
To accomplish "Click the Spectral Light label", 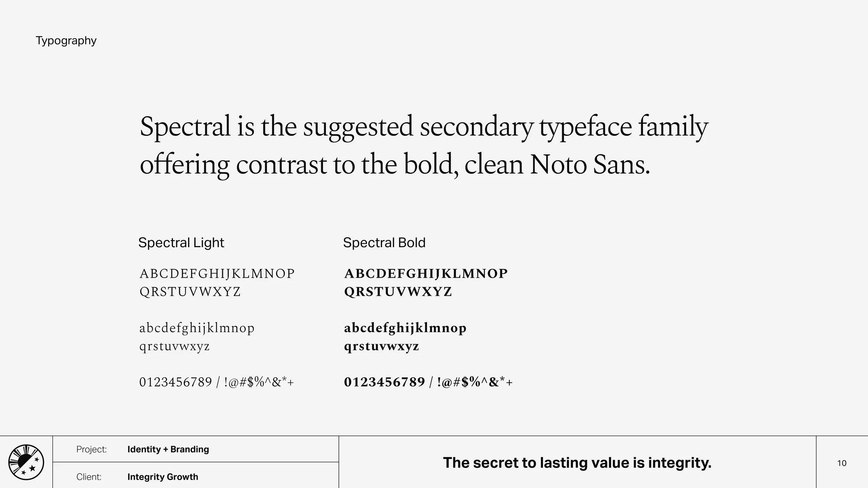I will [x=181, y=243].
